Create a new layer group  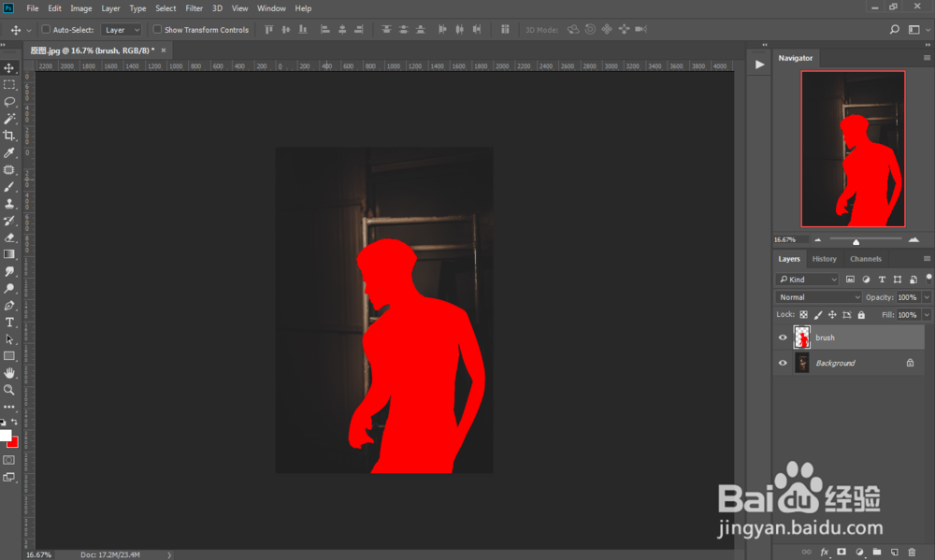coord(877,552)
